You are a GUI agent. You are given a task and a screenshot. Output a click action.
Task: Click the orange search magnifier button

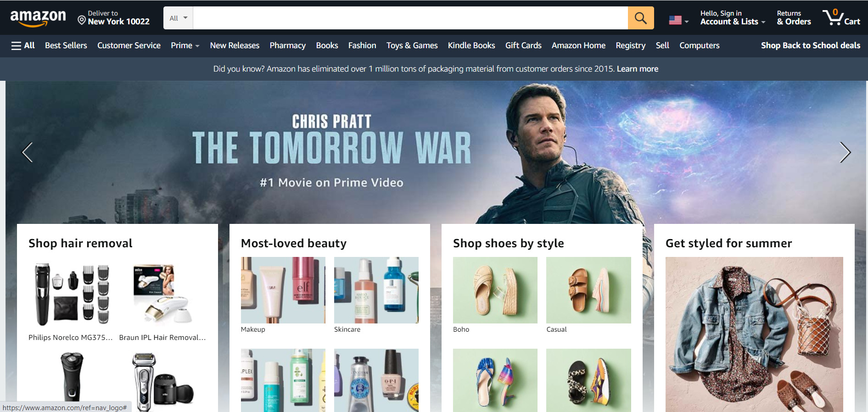[640, 18]
